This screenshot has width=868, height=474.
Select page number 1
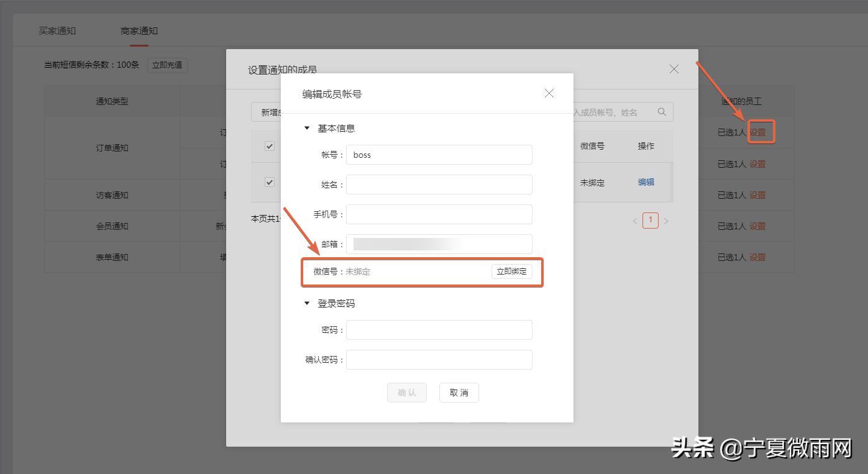(x=651, y=221)
